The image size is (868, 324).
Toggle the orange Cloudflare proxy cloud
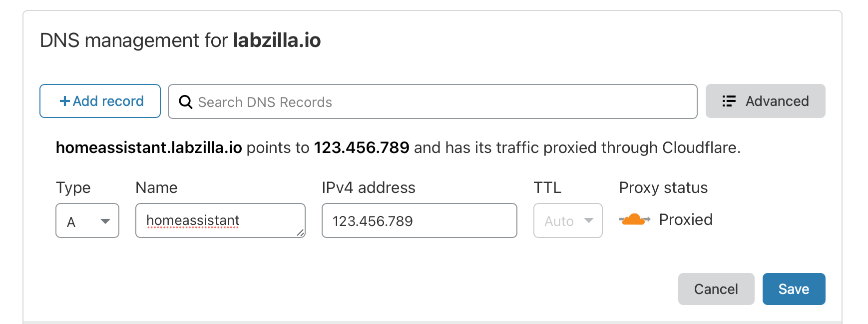tap(634, 219)
